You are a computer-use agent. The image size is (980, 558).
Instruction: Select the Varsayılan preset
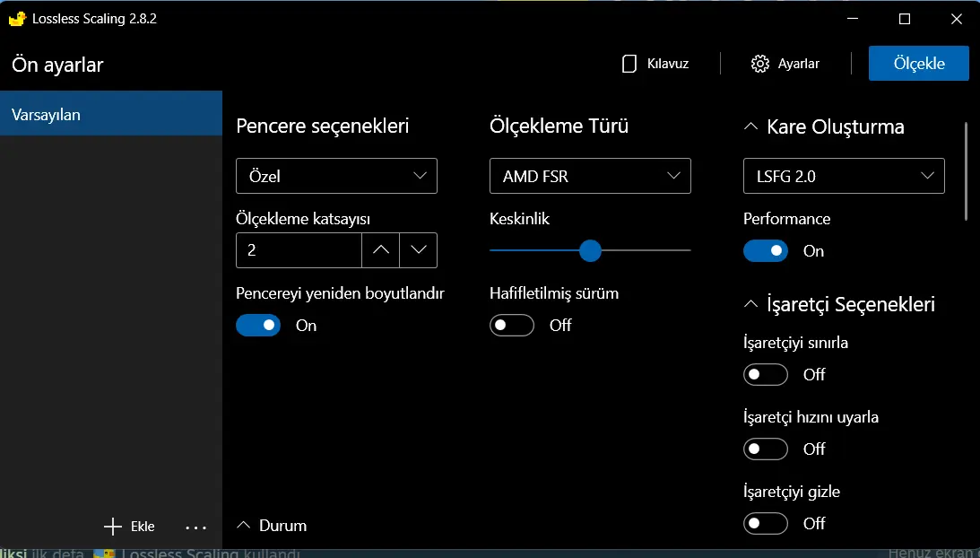tap(111, 114)
